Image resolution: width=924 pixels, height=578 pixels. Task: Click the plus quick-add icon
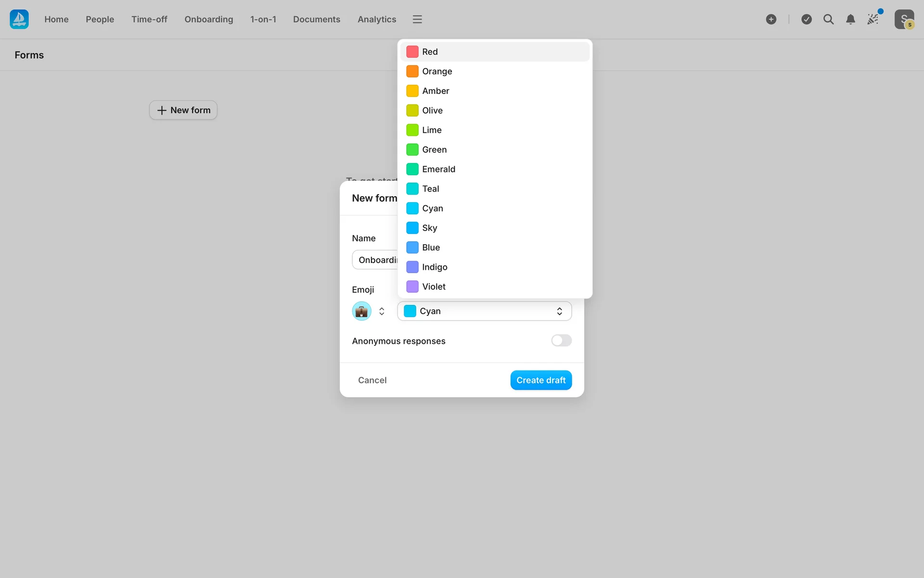(771, 19)
